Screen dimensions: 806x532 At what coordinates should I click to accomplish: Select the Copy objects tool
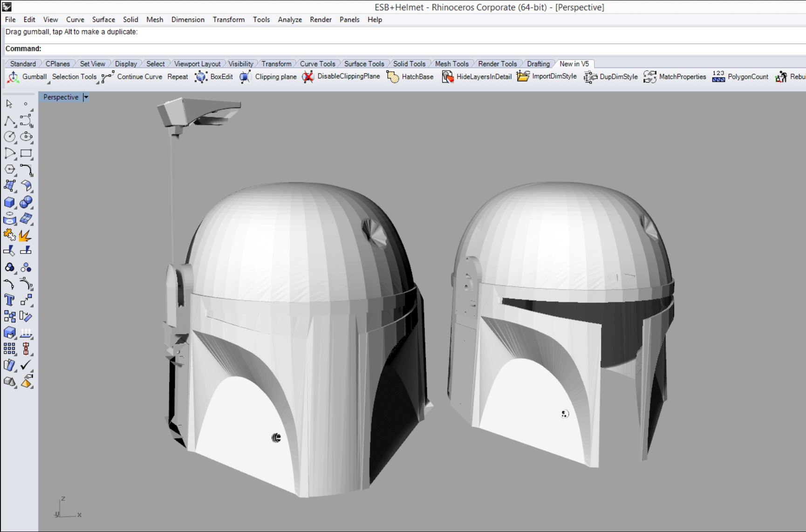tap(9, 317)
